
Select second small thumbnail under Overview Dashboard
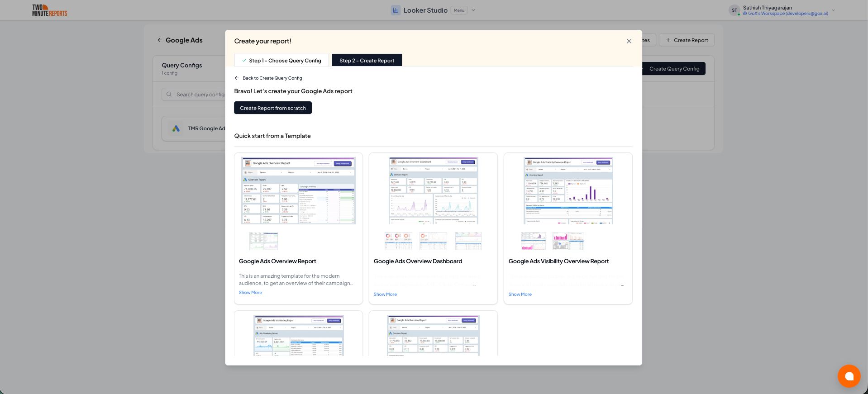click(433, 241)
